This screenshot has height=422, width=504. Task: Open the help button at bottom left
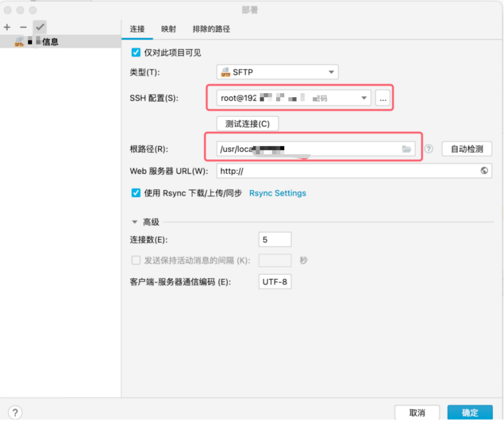[x=15, y=413]
